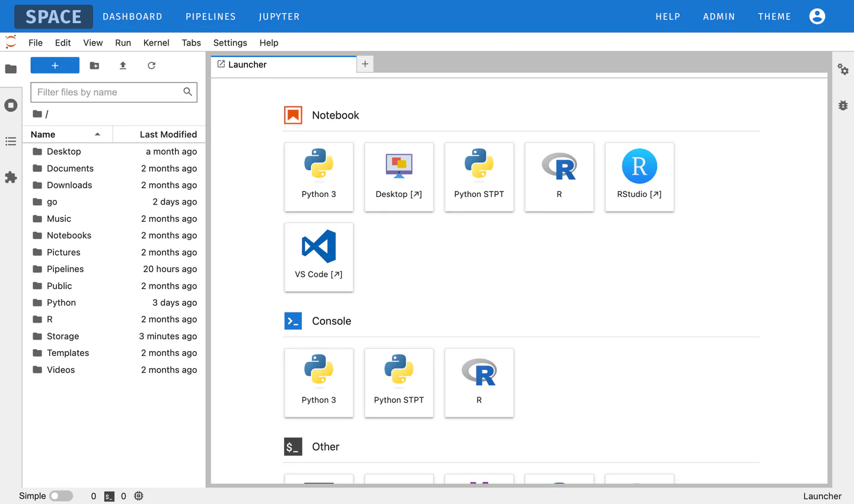The width and height of the screenshot is (854, 504).
Task: Launch an R notebook
Action: pyautogui.click(x=559, y=177)
